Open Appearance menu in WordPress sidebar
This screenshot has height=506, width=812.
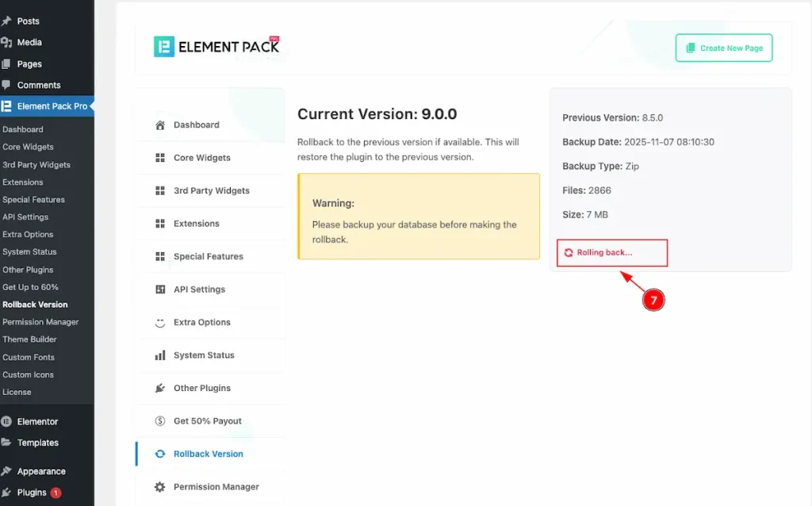pyautogui.click(x=41, y=471)
